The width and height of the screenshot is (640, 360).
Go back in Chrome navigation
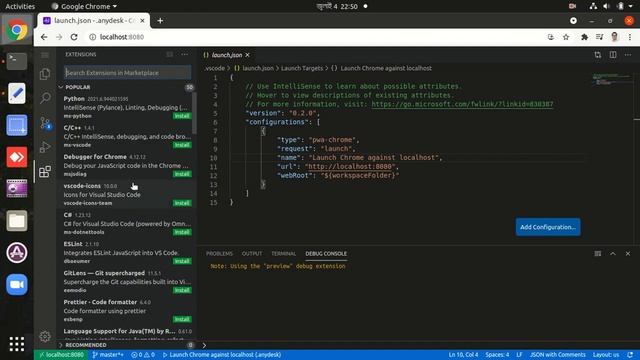pyautogui.click(x=44, y=37)
